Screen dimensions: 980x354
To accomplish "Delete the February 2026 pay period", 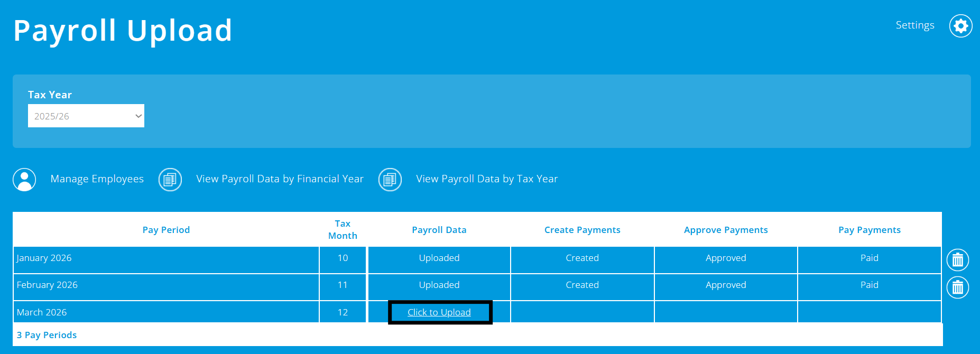I will 957,287.
